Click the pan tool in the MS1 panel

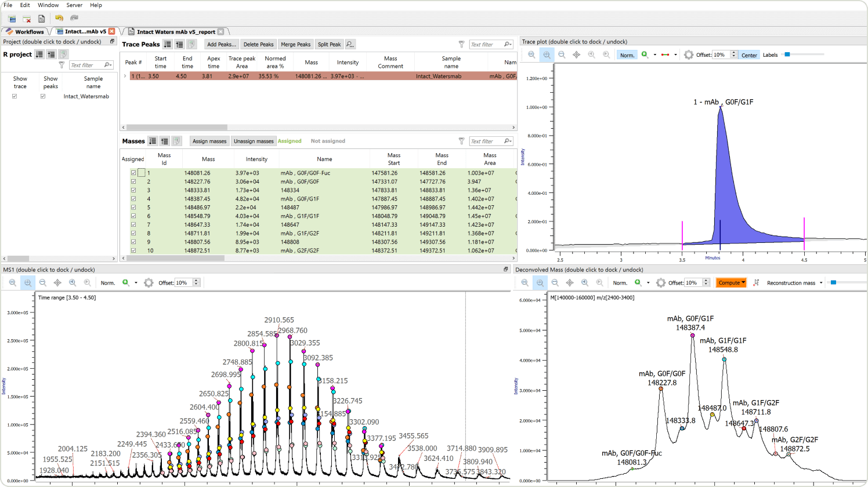58,282
